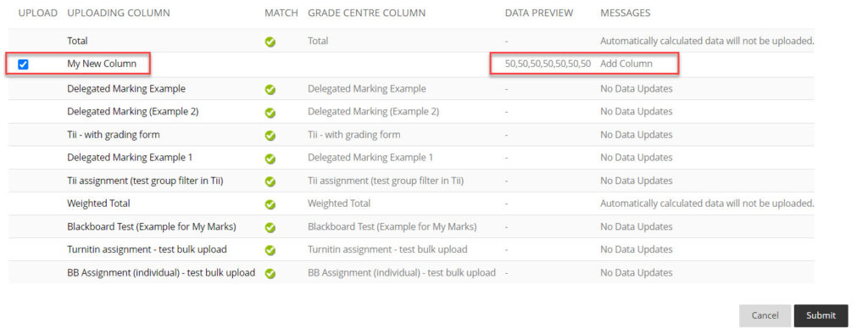The height and width of the screenshot is (329, 868).
Task: Click match checkmark beside Delegated Marking Example
Action: coord(270,89)
